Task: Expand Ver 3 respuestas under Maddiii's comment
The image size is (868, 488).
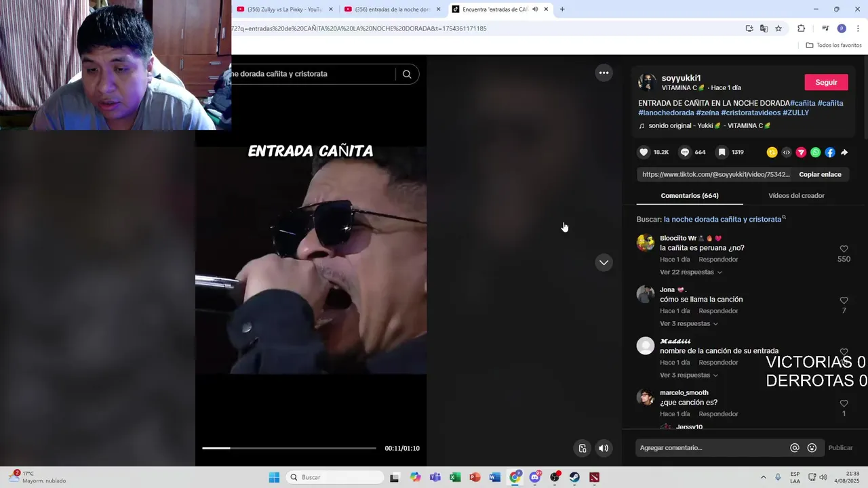Action: click(689, 375)
